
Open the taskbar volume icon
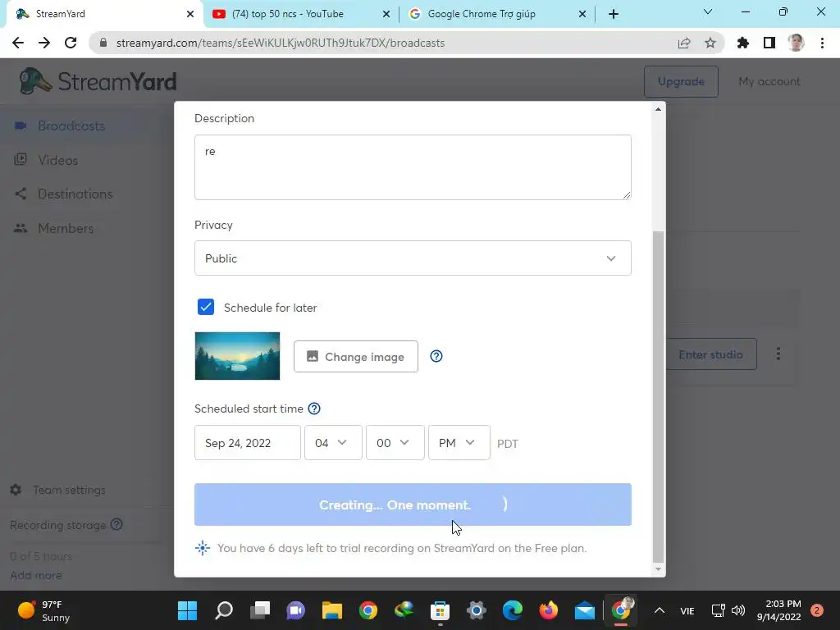(738, 610)
